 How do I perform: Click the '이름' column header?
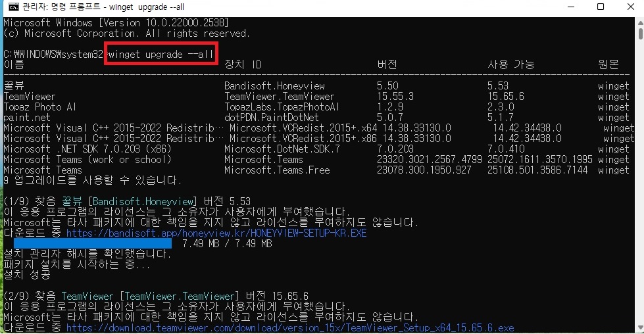pos(14,64)
